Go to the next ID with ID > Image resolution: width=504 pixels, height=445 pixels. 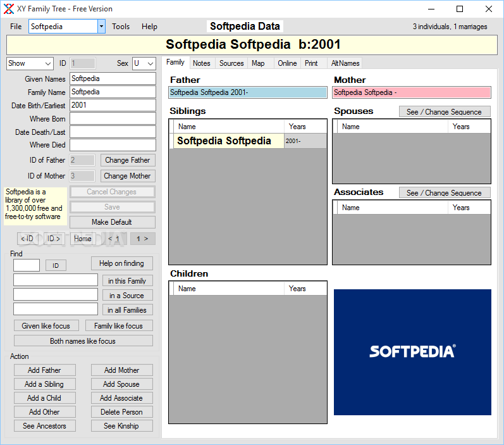tap(54, 239)
